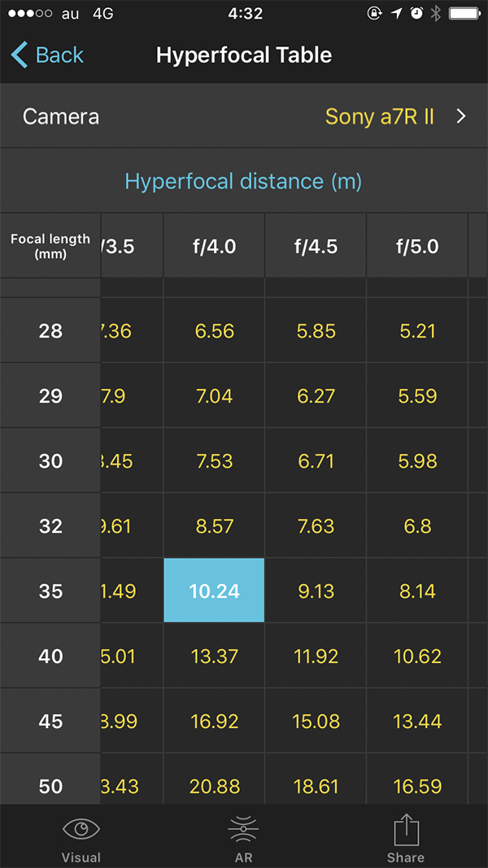This screenshot has width=488, height=868.
Task: Select the 35 focal length row
Action: [50, 591]
